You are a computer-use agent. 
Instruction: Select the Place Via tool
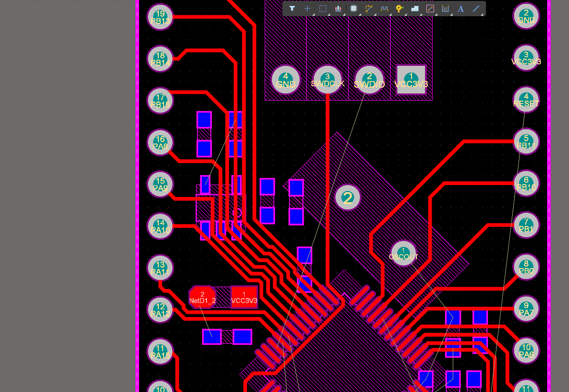(399, 9)
